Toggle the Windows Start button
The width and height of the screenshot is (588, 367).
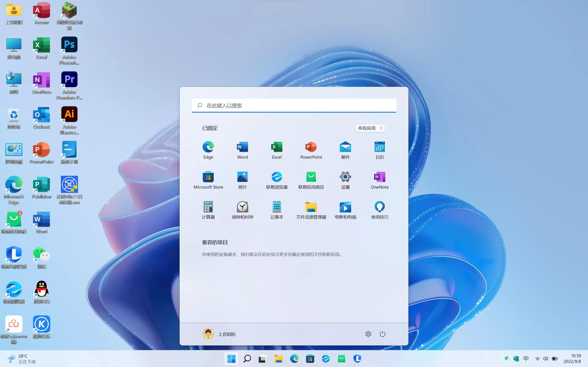[231, 358]
